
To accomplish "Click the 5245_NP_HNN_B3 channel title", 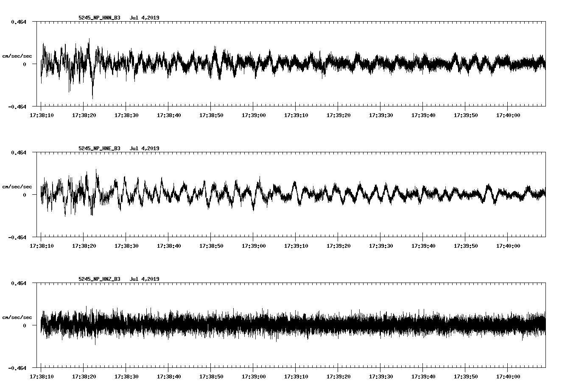I will 99,18.
